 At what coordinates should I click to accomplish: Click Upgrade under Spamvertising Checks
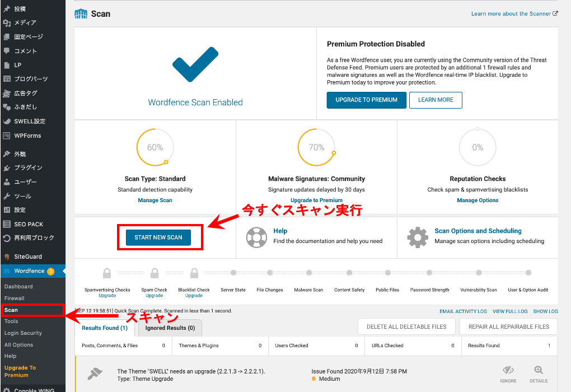pyautogui.click(x=107, y=296)
